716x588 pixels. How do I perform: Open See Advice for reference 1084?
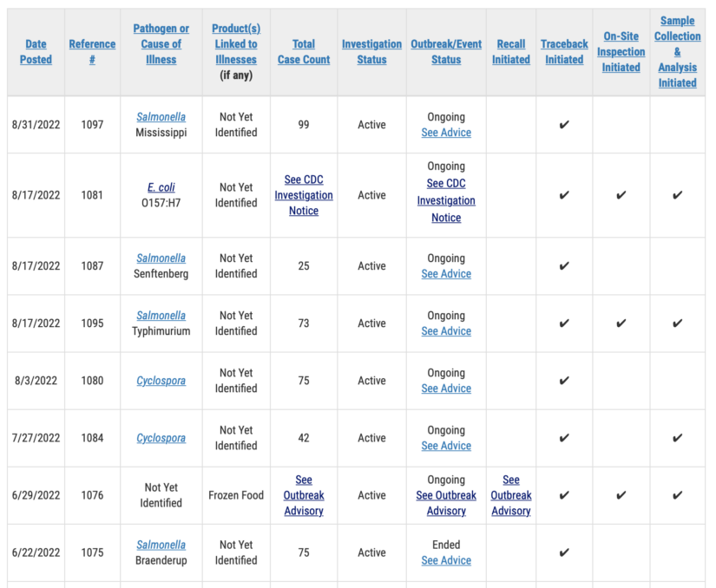(x=446, y=446)
